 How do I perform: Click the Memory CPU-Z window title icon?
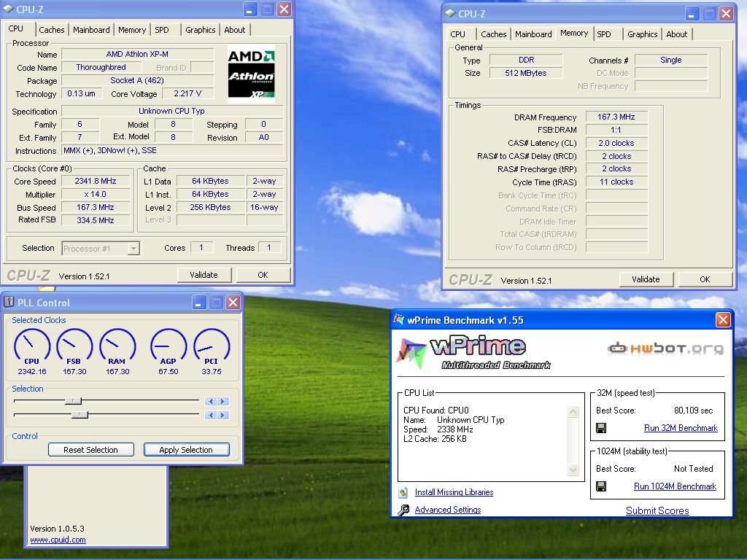pos(450,14)
